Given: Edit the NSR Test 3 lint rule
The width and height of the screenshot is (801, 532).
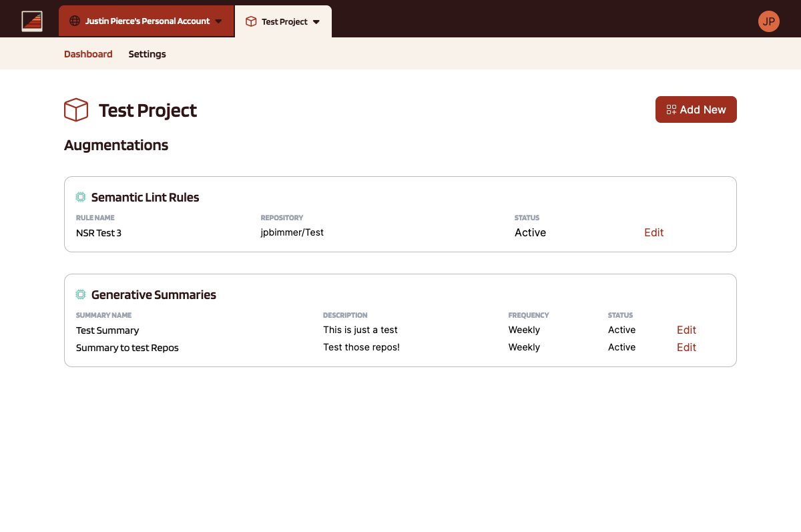Looking at the screenshot, I should pos(654,232).
